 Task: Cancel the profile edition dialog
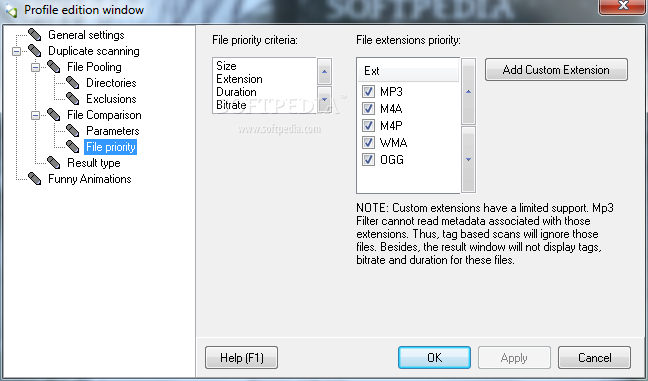[594, 357]
